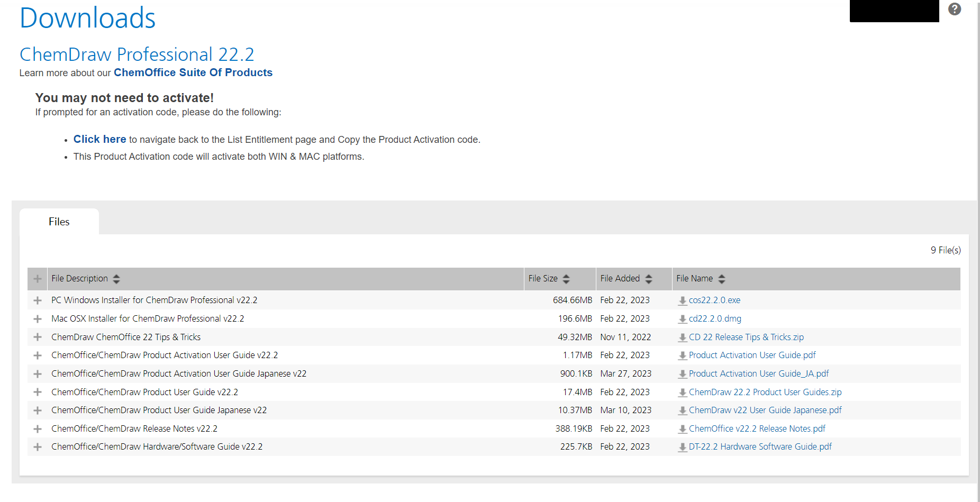
Task: Select the Files tab
Action: (59, 222)
